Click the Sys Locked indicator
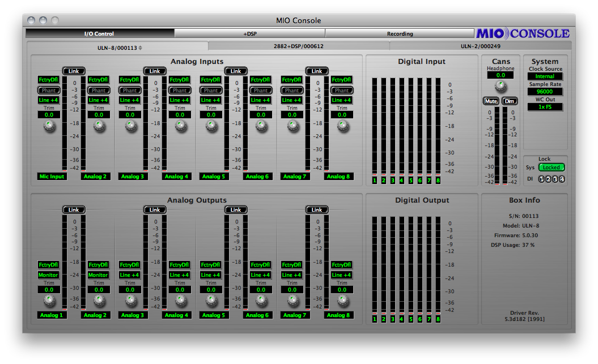 pyautogui.click(x=552, y=167)
